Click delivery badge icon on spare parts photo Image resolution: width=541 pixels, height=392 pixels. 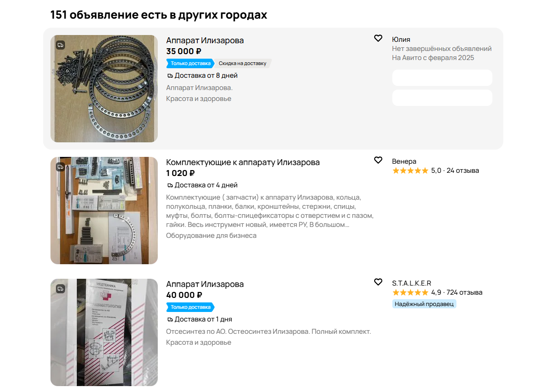click(x=60, y=167)
